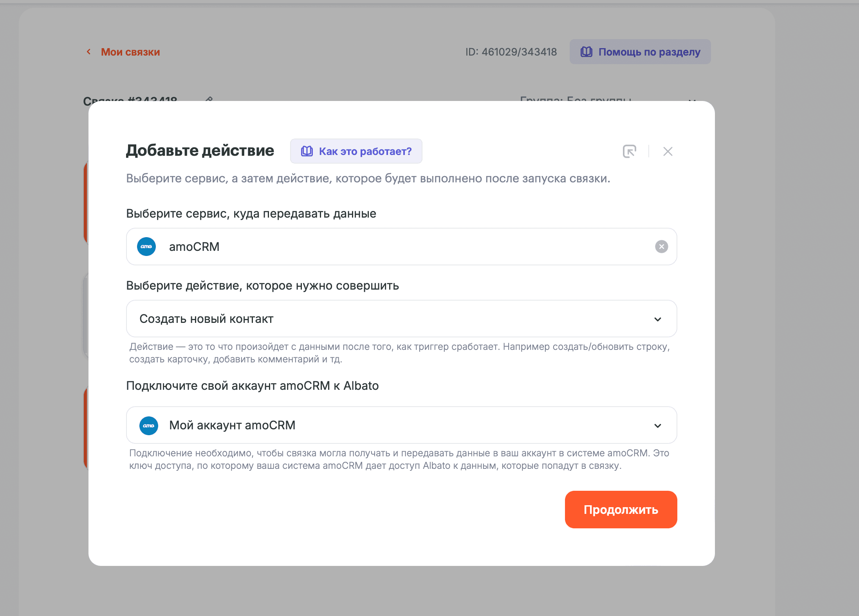Screen dimensions: 859x616
Task: Click the back arrow next to "Мои связки"
Action: [x=88, y=52]
